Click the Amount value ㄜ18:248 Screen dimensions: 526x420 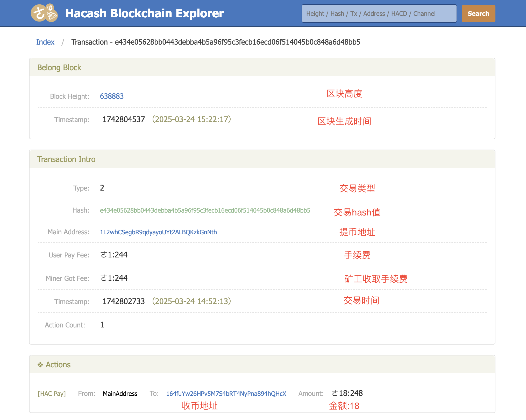tap(347, 393)
